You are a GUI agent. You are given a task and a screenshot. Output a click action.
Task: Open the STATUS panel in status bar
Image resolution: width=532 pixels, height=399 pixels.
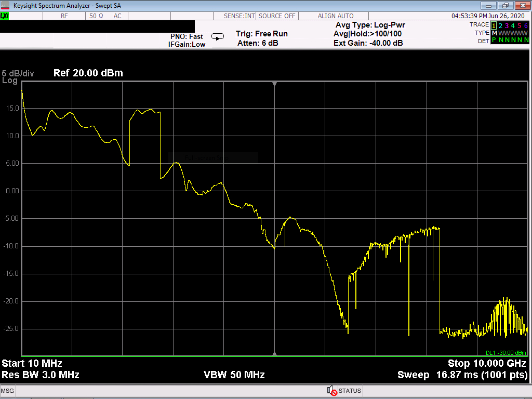pyautogui.click(x=349, y=391)
